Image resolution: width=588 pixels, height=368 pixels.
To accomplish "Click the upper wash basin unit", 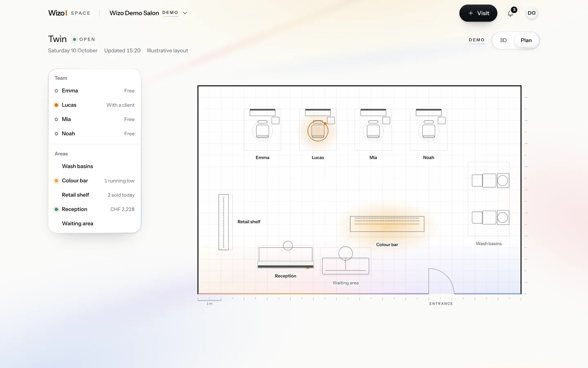I will [x=490, y=180].
